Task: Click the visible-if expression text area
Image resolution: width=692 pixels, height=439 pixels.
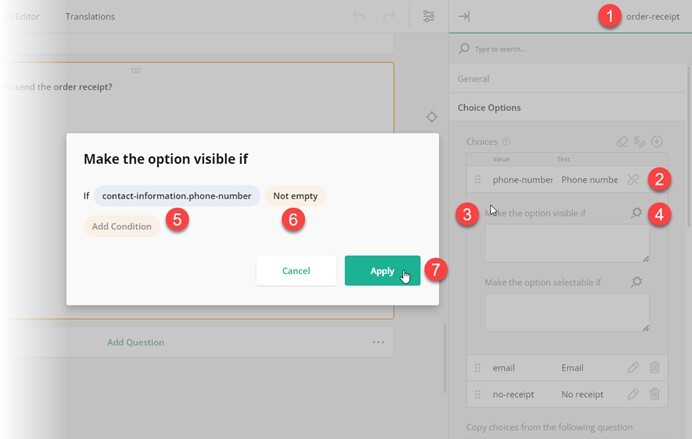Action: click(x=567, y=244)
